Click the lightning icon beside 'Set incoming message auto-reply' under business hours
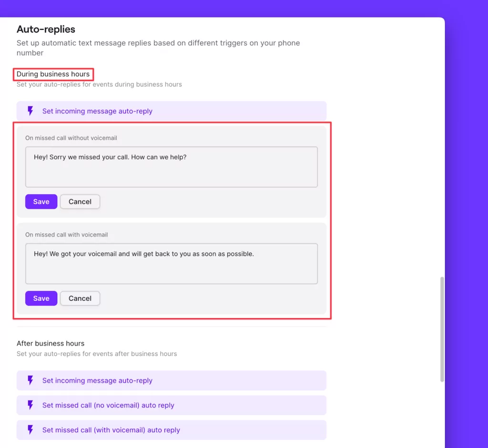Screen dimensions: 488x448 (x=30, y=111)
